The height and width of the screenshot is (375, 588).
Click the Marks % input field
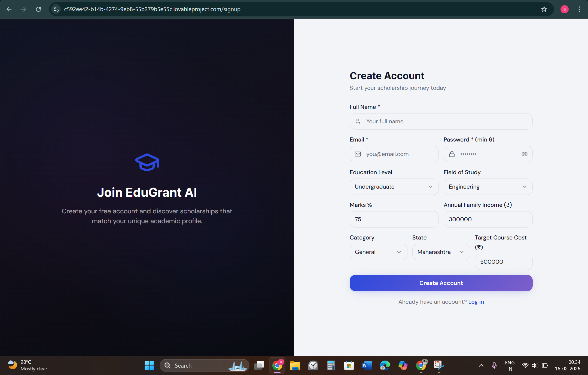pyautogui.click(x=394, y=219)
